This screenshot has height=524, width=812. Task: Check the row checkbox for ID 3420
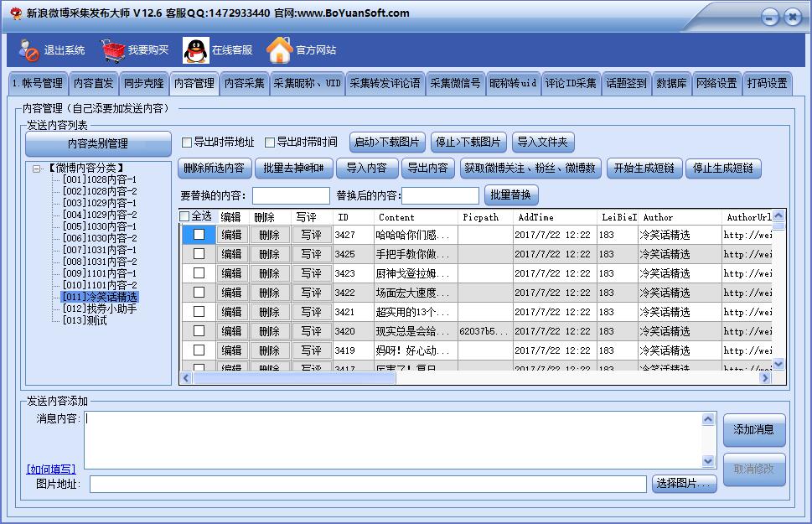click(x=199, y=330)
